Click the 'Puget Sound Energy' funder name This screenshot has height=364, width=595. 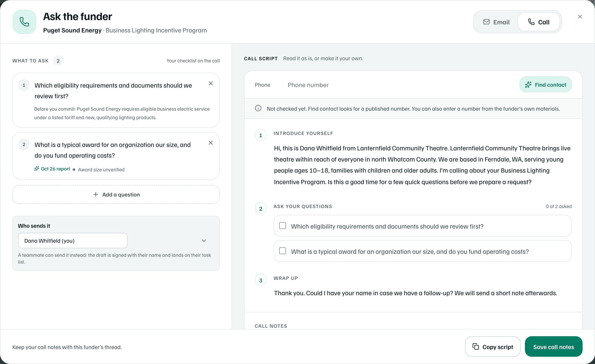tap(72, 30)
